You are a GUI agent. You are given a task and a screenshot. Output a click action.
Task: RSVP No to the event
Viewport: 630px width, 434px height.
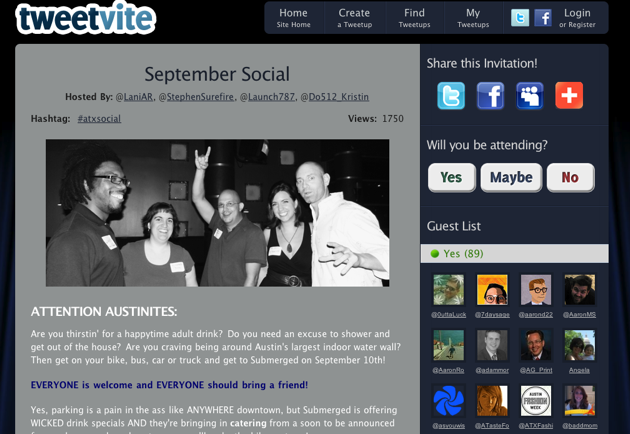click(570, 177)
